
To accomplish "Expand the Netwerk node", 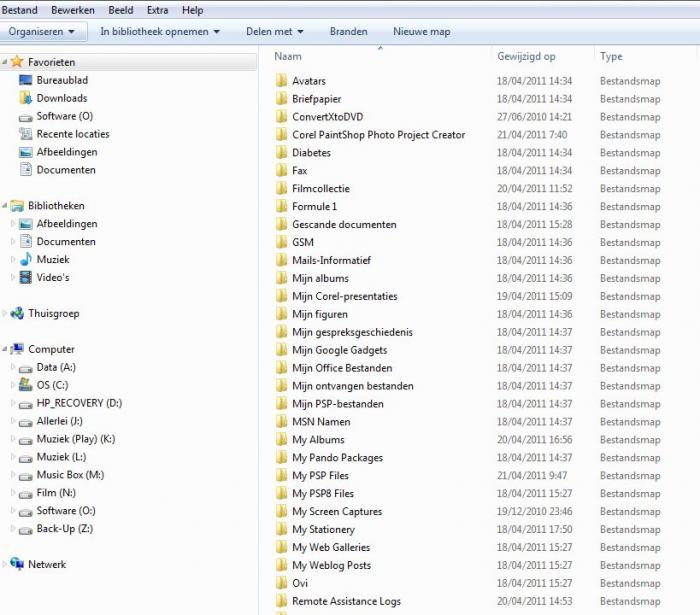I will pyautogui.click(x=5, y=564).
